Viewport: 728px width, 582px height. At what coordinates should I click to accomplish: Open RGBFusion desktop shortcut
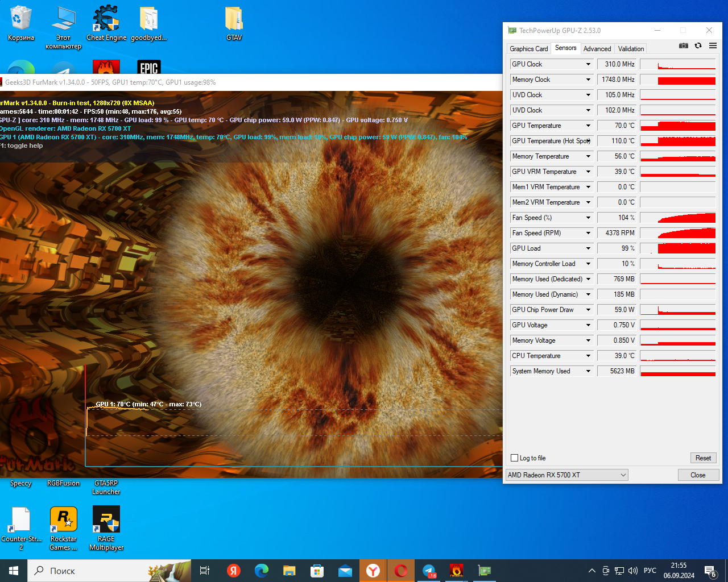click(x=63, y=483)
